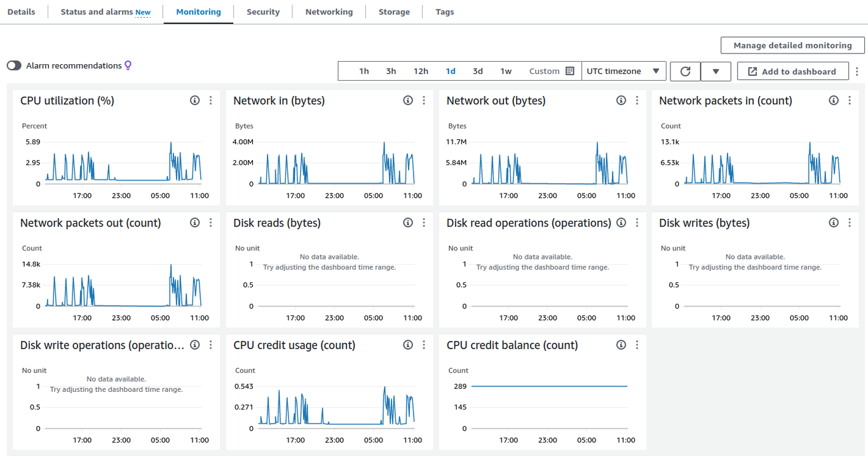
Task: Open info for CPU utilization widget
Action: [x=195, y=100]
